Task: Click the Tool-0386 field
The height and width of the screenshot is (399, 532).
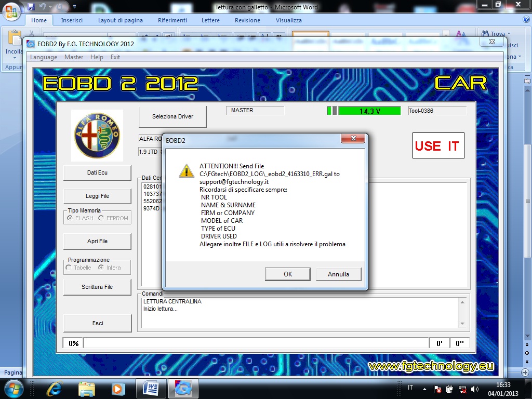Action: click(437, 111)
